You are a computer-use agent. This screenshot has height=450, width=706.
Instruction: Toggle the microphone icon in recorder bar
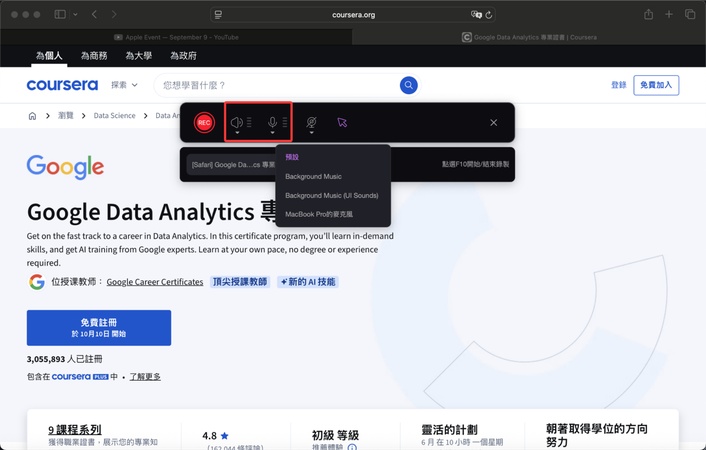[272, 122]
